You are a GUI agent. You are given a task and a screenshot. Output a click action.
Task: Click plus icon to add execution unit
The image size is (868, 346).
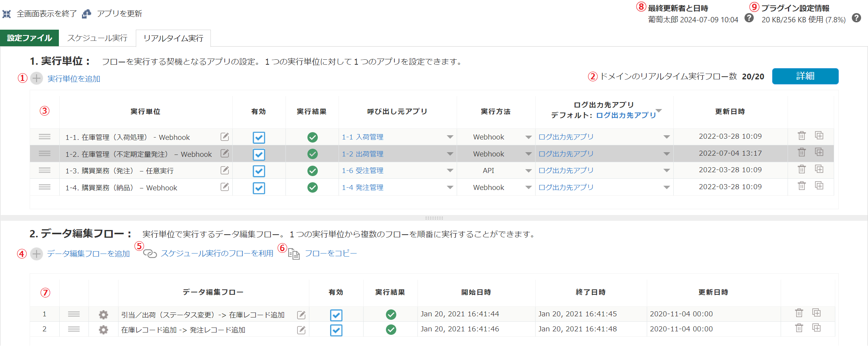click(37, 79)
